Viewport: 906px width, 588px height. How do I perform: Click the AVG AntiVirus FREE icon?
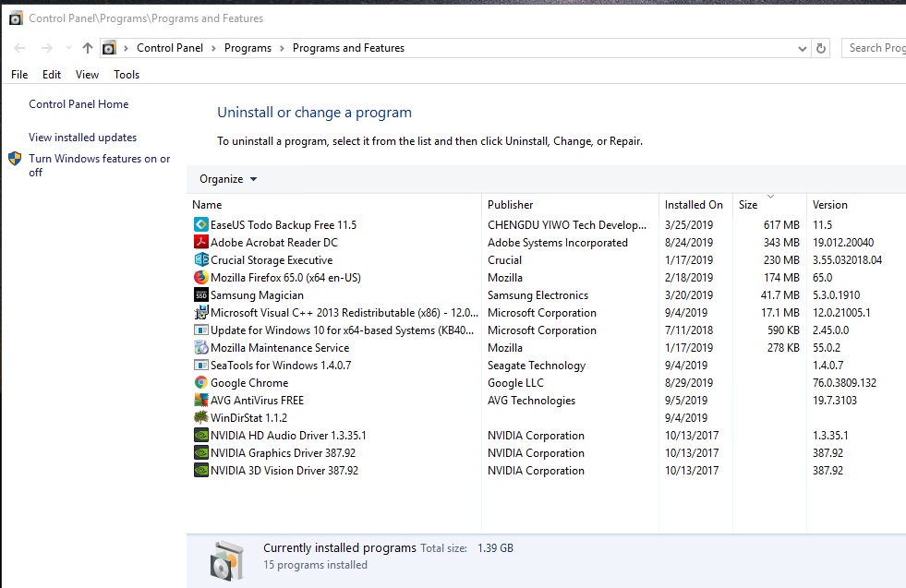[x=200, y=400]
